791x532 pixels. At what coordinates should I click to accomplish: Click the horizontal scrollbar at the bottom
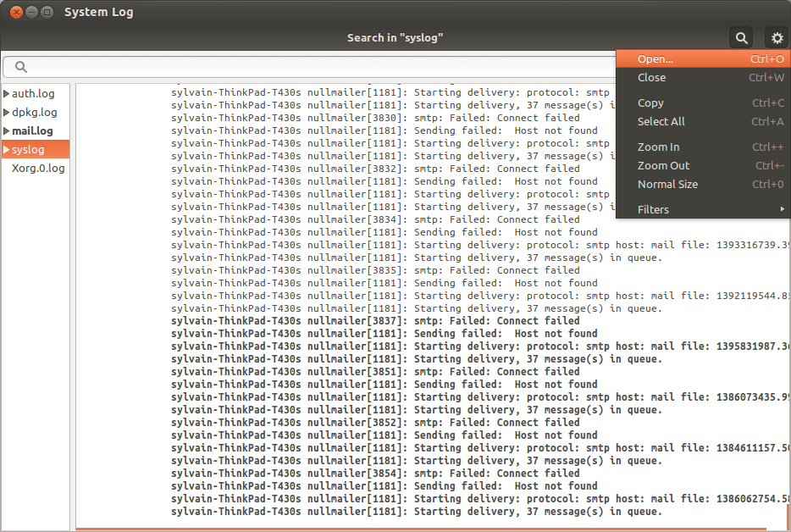(339, 527)
